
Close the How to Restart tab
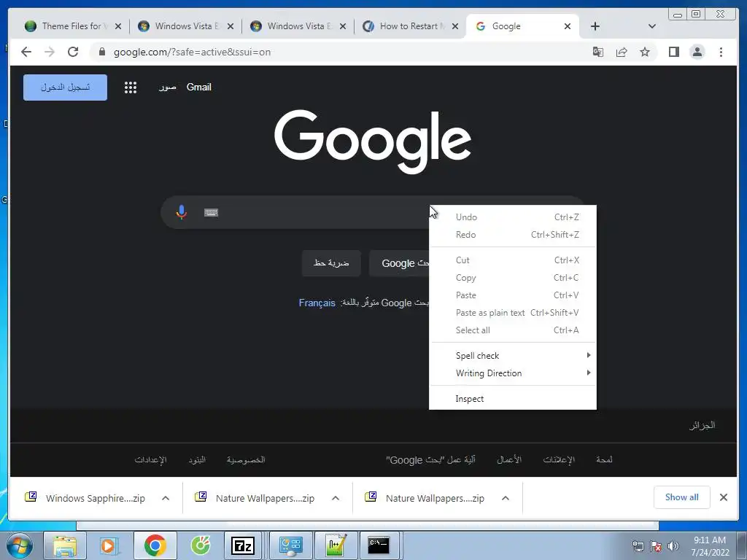(455, 26)
